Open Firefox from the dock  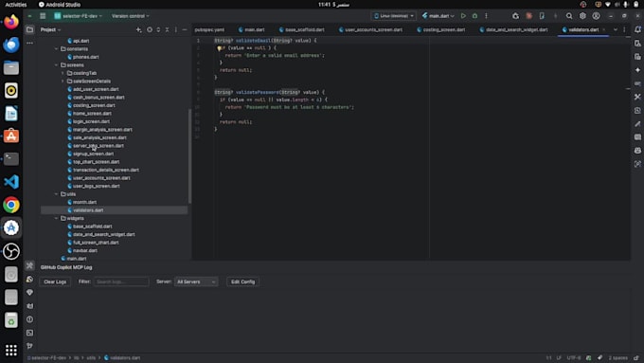[x=11, y=22]
